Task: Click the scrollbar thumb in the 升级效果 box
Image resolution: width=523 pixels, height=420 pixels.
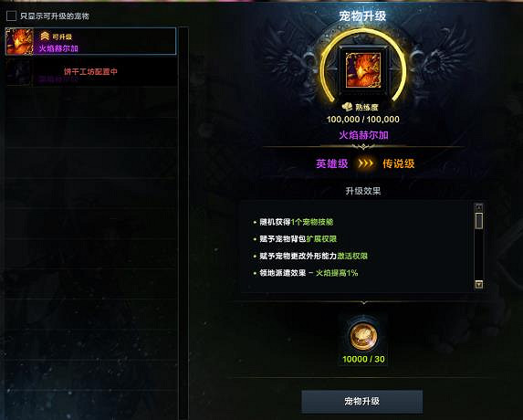Action: tap(478, 221)
